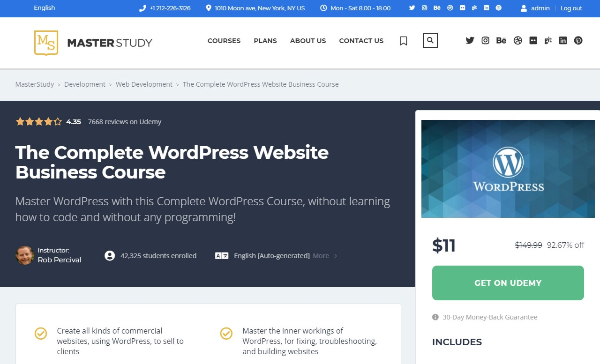Viewport: 600px width, 364px height.
Task: Click the phone icon in top bar
Action: point(142,8)
